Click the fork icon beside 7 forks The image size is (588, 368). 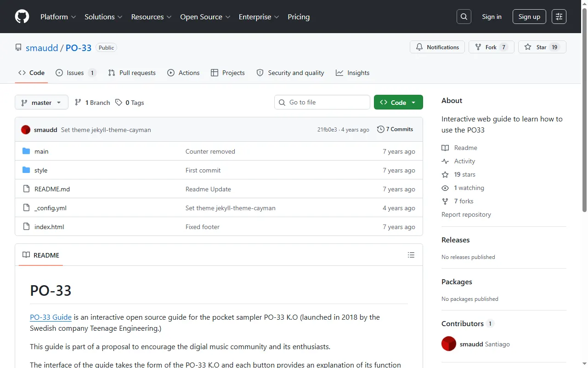point(445,201)
